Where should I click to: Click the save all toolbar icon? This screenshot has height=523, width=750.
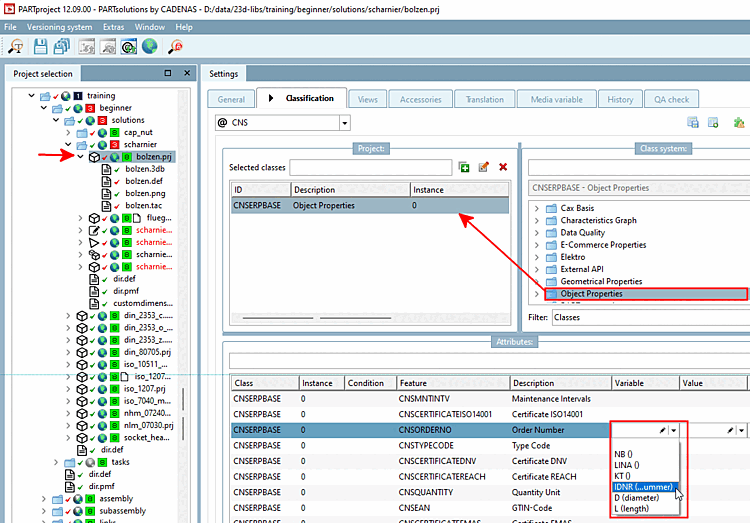pyautogui.click(x=64, y=46)
